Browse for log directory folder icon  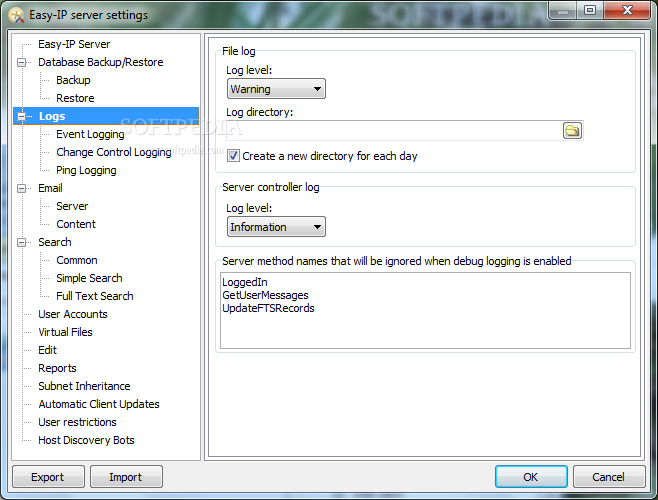[x=572, y=131]
